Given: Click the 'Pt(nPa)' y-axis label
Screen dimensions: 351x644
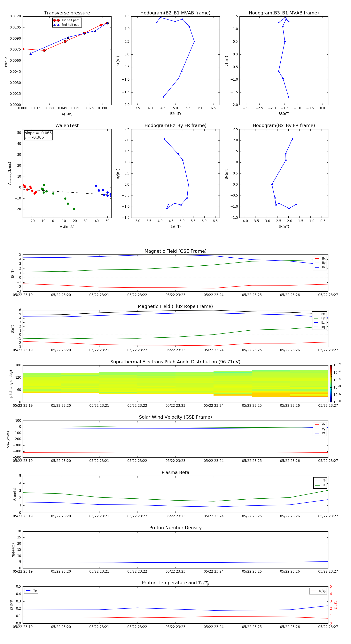Looking at the screenshot, I should (6, 61).
